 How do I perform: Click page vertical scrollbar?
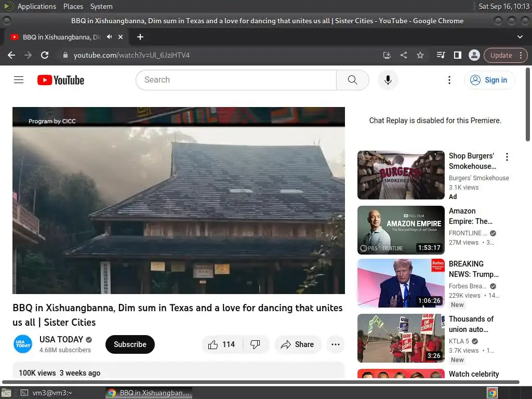(528, 104)
